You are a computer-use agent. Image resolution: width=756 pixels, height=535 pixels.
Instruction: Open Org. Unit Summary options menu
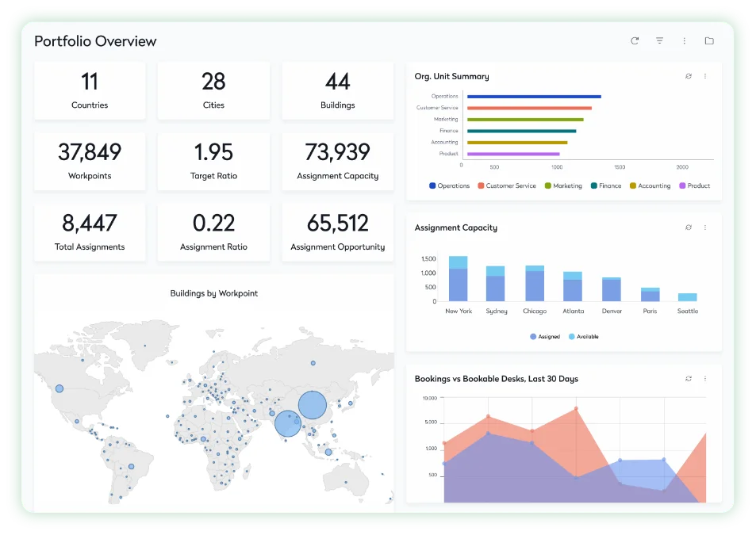(x=705, y=77)
